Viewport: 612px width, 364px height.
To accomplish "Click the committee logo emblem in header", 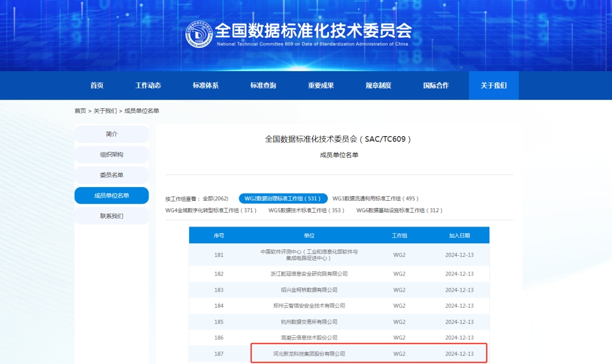I will click(x=199, y=35).
